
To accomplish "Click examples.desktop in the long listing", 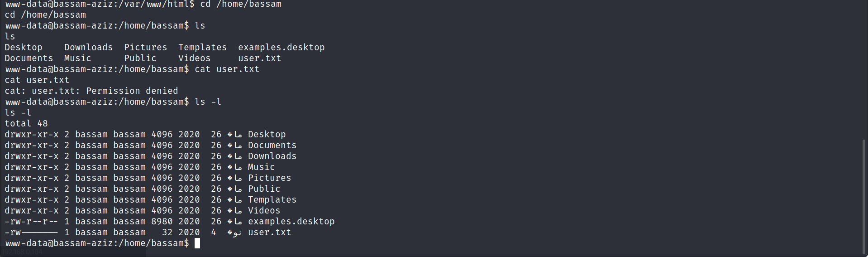I will [291, 222].
